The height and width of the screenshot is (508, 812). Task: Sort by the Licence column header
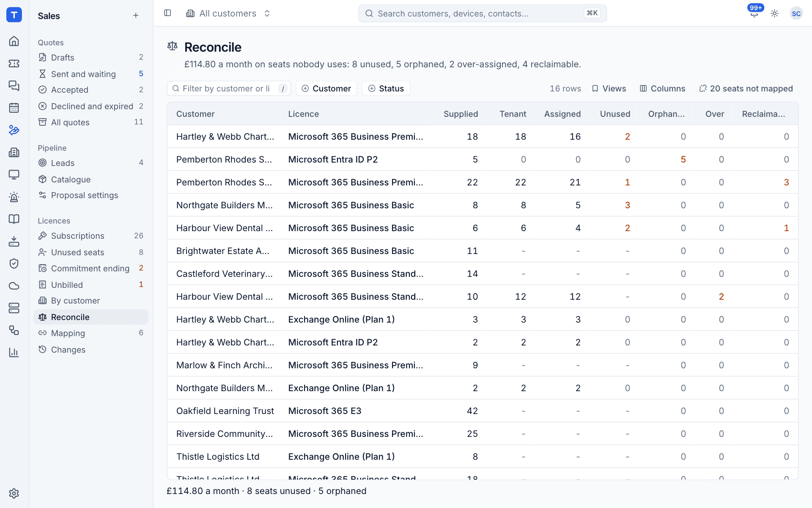click(x=303, y=114)
